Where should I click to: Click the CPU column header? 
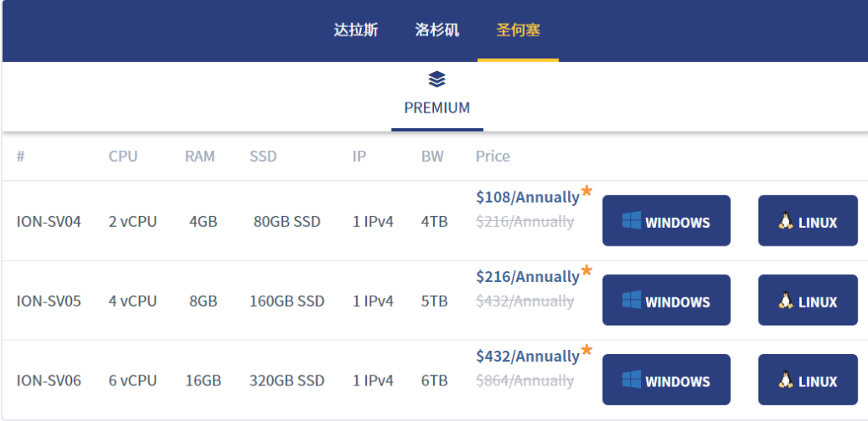pos(123,157)
